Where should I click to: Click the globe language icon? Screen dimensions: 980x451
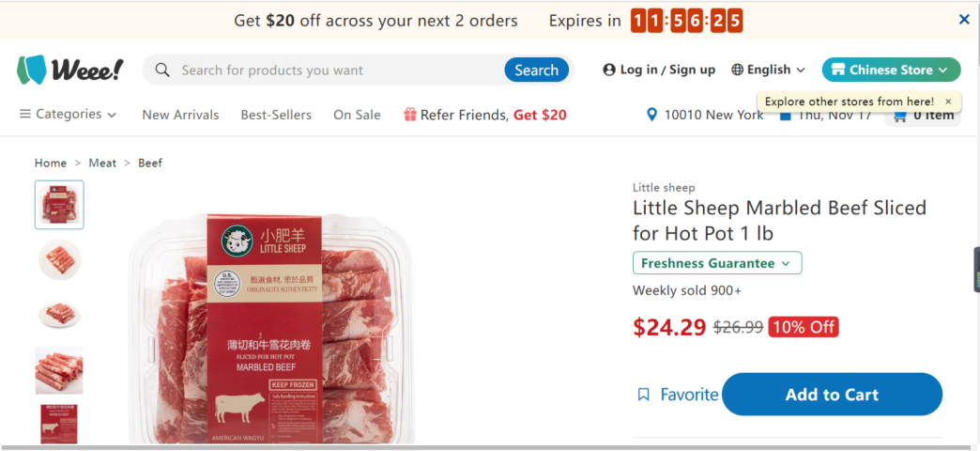click(x=737, y=70)
